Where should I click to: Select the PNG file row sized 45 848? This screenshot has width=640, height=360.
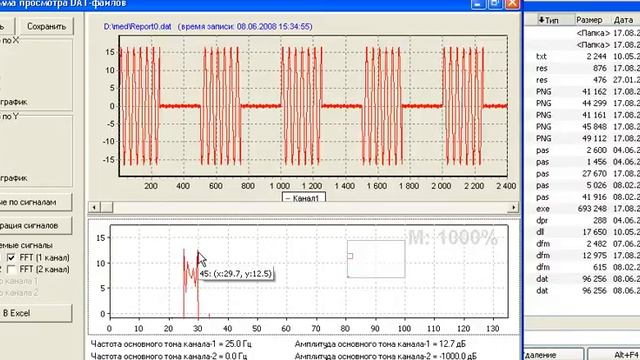pyautogui.click(x=582, y=127)
